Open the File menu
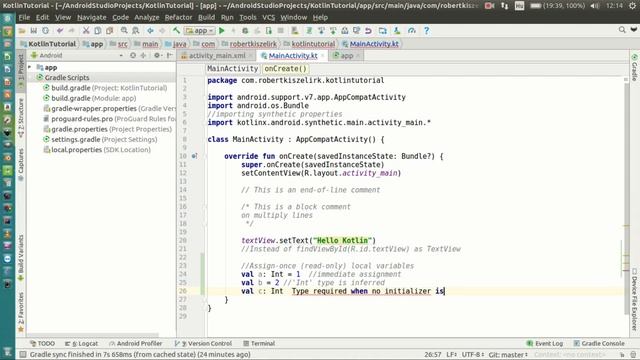The width and height of the screenshot is (640, 360). [x=24, y=18]
